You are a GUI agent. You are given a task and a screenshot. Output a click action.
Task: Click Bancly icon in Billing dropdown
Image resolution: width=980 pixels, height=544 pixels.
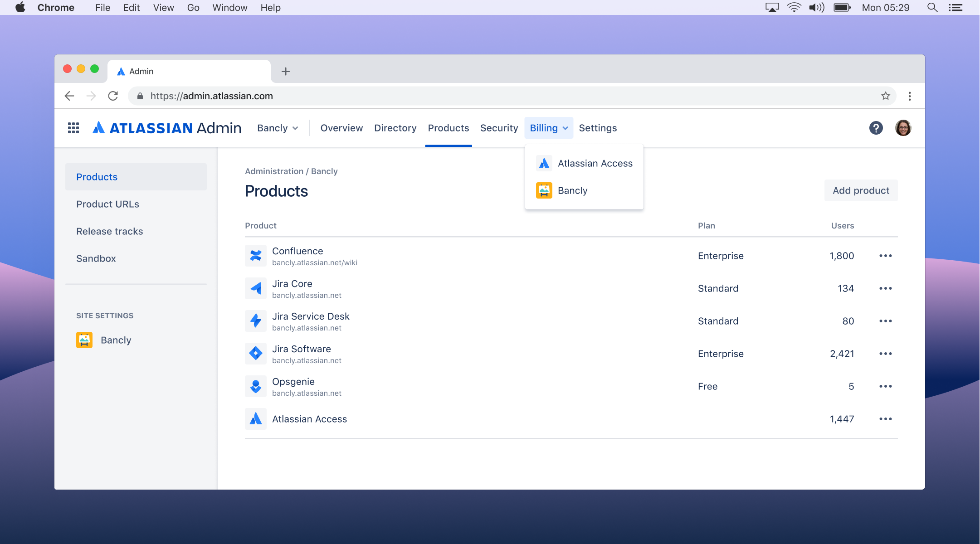pyautogui.click(x=544, y=190)
